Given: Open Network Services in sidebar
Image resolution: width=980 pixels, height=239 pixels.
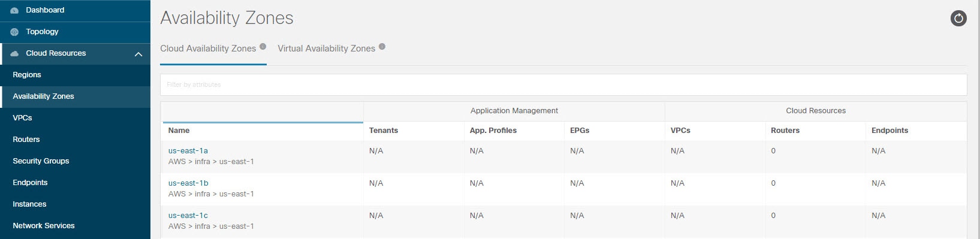Looking at the screenshot, I should [44, 226].
